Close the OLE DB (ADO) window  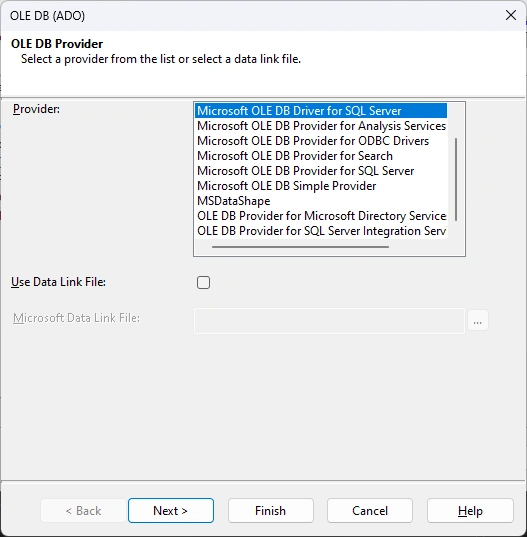pyautogui.click(x=511, y=15)
